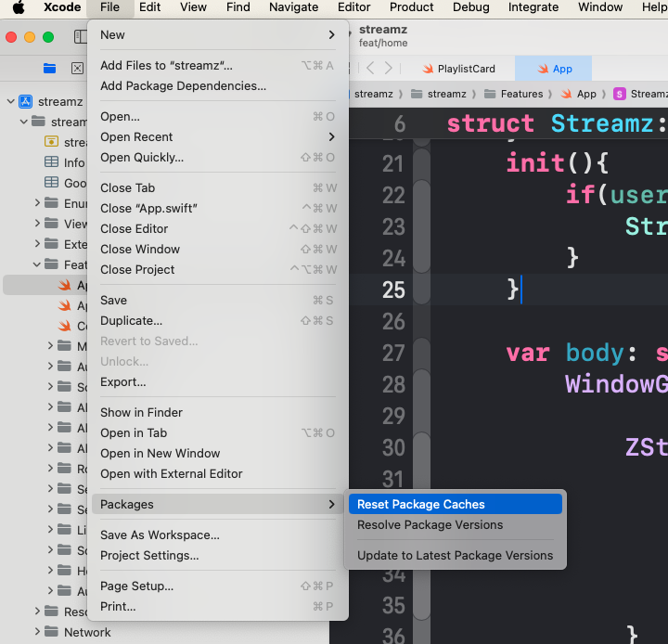Click the purple S struct icon in breadcrumb
Image resolution: width=668 pixels, height=644 pixels.
pyautogui.click(x=619, y=94)
